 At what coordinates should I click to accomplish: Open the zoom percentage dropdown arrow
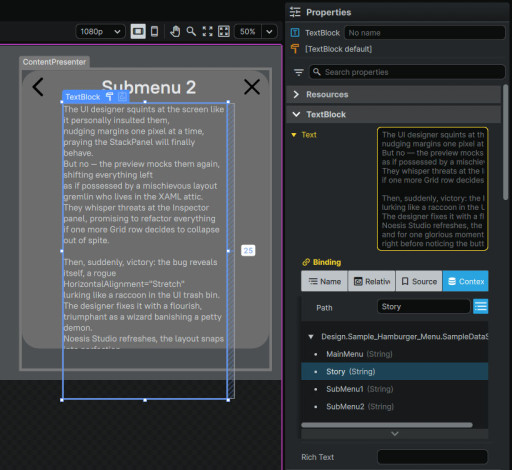pos(269,32)
